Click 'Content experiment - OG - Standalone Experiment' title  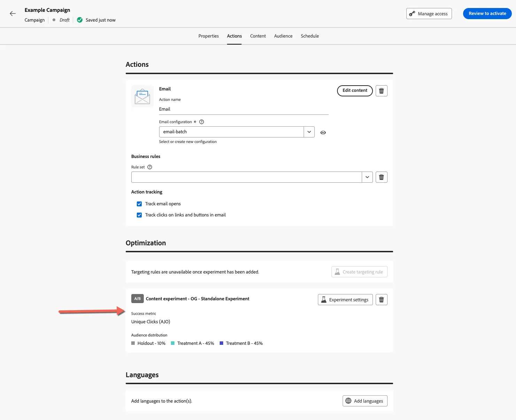tap(197, 299)
